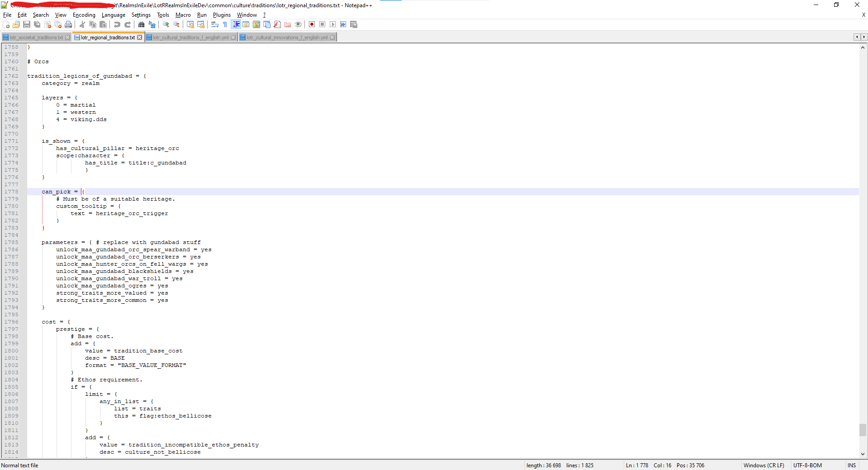Expand the Run menu

click(202, 15)
